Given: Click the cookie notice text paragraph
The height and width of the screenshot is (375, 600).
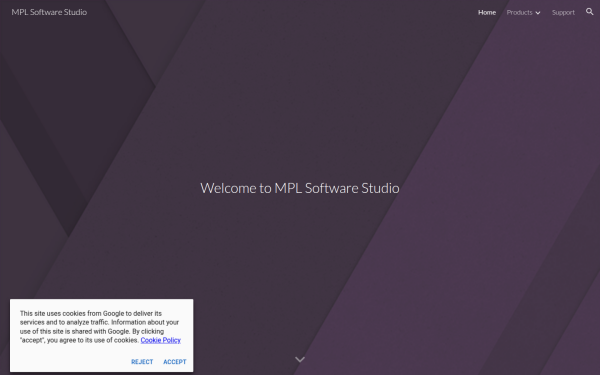Looking at the screenshot, I should (x=99, y=327).
